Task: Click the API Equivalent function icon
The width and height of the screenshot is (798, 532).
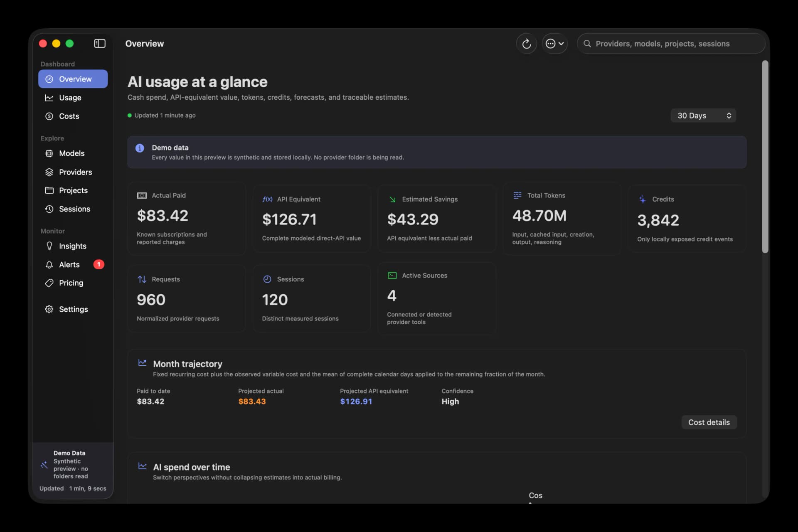Action: click(x=267, y=199)
